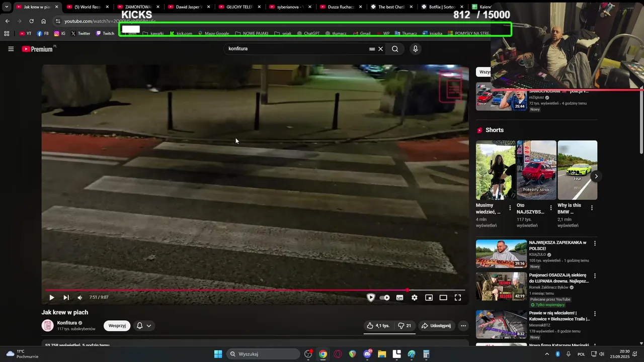Viewport: 644px width, 362px height.
Task: Dislike the video with thumbs down
Action: tap(405, 326)
